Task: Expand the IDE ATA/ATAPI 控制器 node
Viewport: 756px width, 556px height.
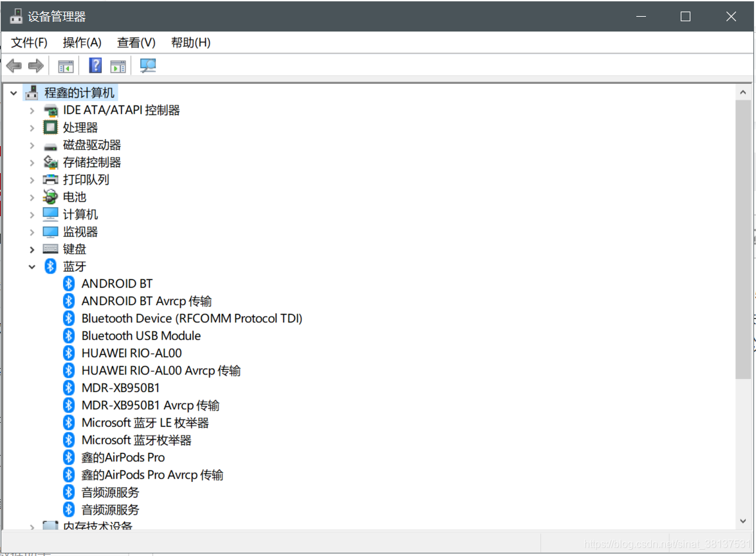Action: (x=32, y=111)
